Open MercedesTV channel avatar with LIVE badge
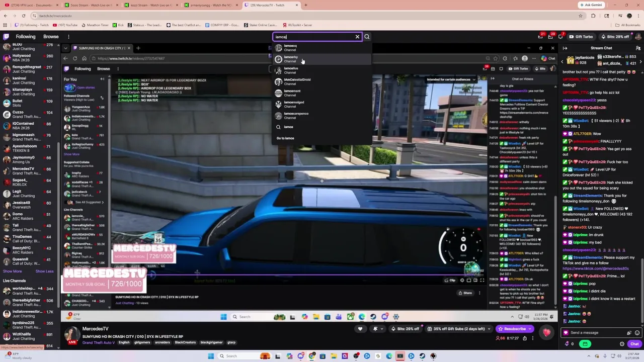This screenshot has width=644, height=362. 72,335
